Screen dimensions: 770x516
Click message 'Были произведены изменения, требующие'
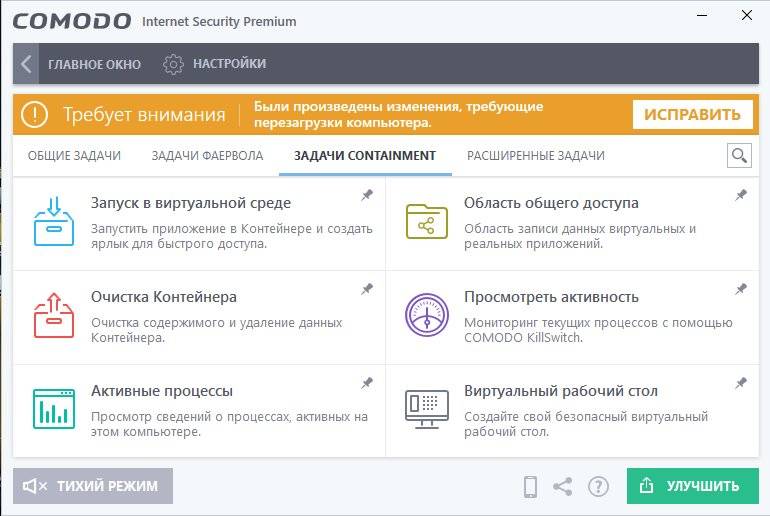click(398, 107)
